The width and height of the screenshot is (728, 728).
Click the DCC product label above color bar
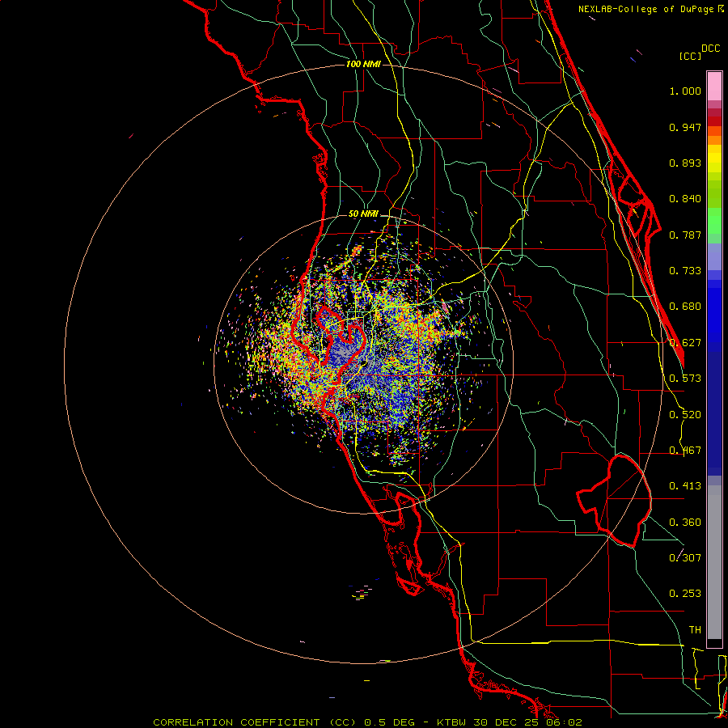711,49
